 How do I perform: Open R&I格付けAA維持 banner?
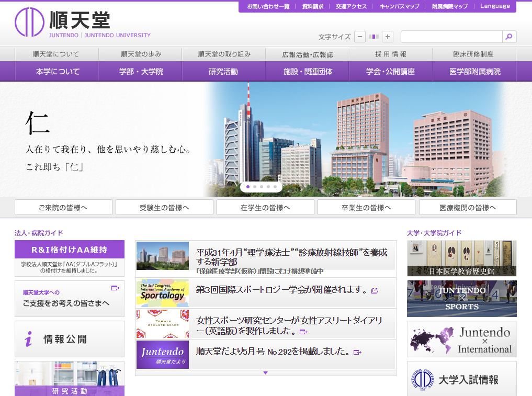[x=70, y=258]
